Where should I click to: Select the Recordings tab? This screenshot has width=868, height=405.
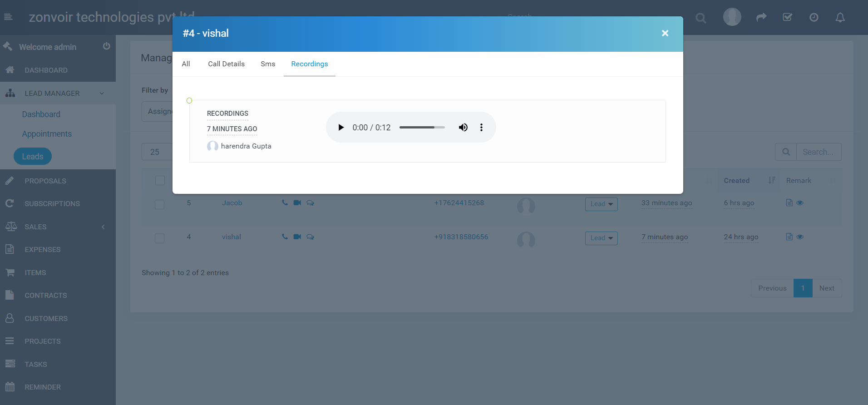(310, 64)
